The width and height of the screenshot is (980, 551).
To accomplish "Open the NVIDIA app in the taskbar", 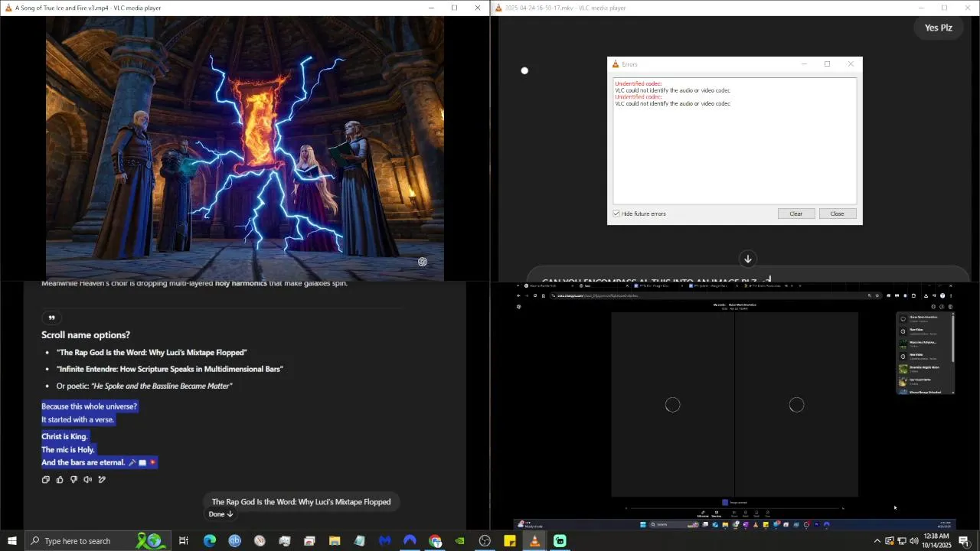I will 459,541.
